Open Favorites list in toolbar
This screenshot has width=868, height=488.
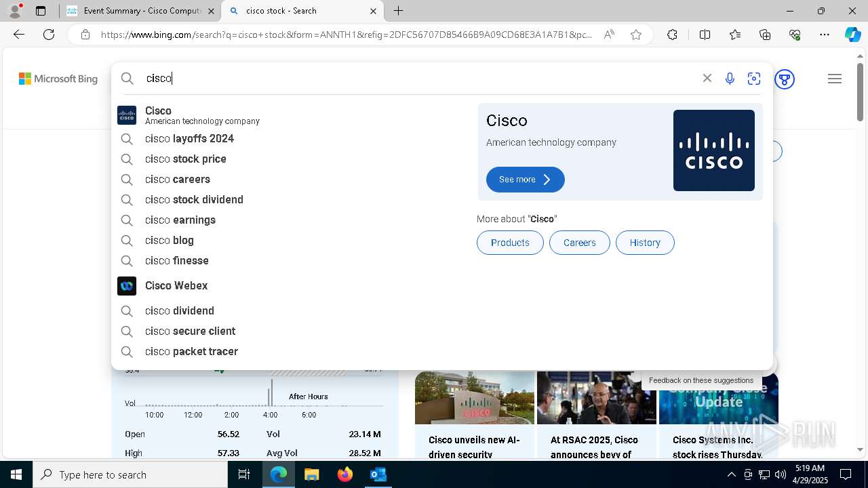[x=735, y=35]
